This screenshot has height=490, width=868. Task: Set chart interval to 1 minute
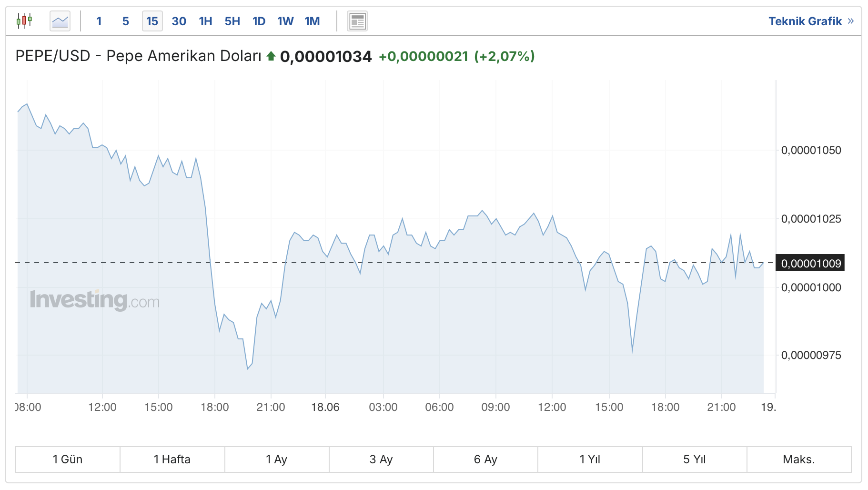(x=99, y=21)
